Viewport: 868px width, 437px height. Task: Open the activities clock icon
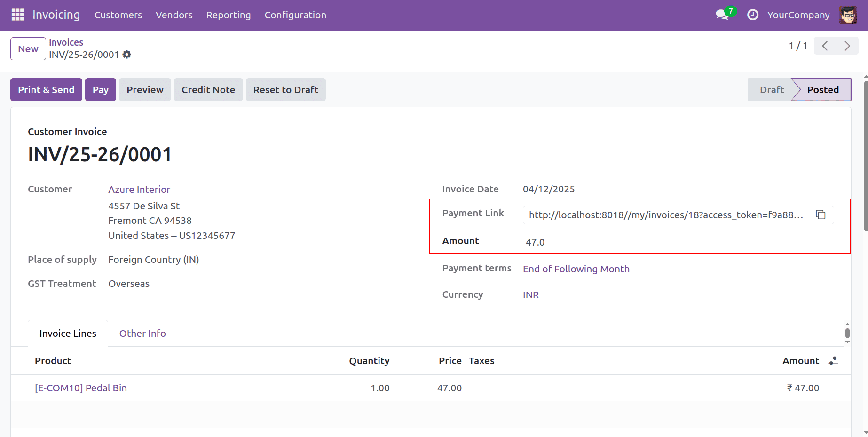pos(752,15)
